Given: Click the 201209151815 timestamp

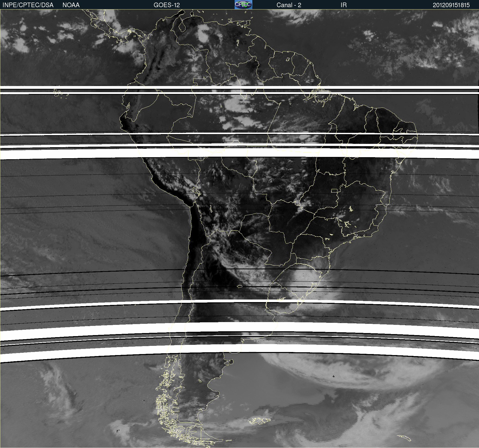Looking at the screenshot, I should 451,5.
